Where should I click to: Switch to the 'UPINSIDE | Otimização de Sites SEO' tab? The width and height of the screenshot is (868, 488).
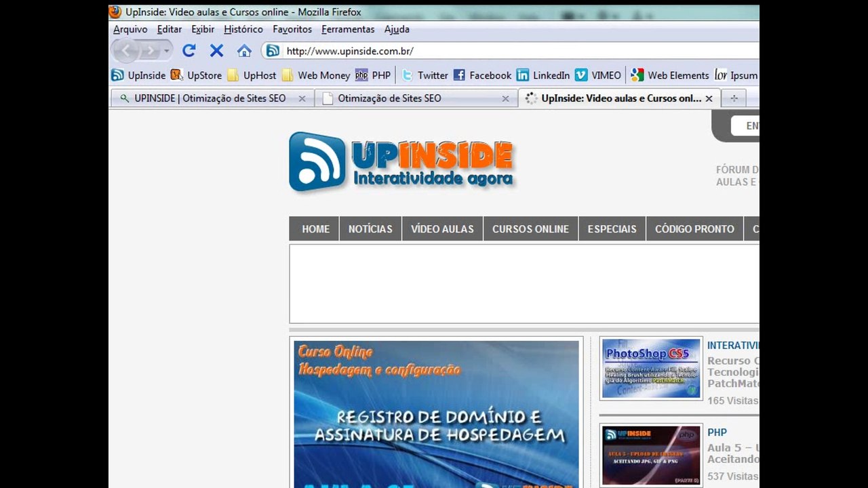[212, 98]
